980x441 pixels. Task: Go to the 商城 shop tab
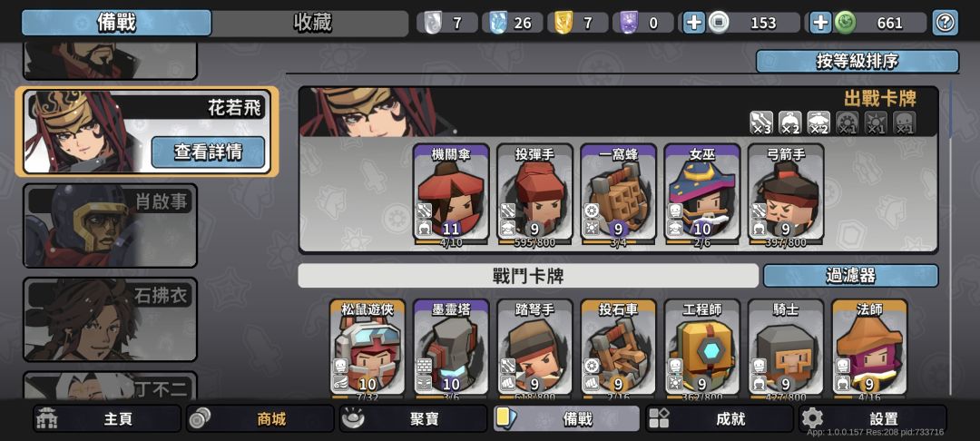260,418
